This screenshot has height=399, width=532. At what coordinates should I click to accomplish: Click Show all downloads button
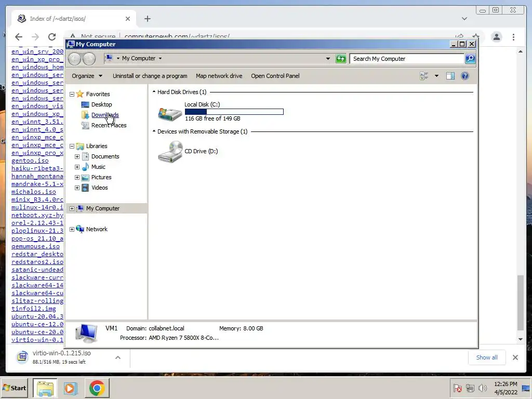(486, 357)
